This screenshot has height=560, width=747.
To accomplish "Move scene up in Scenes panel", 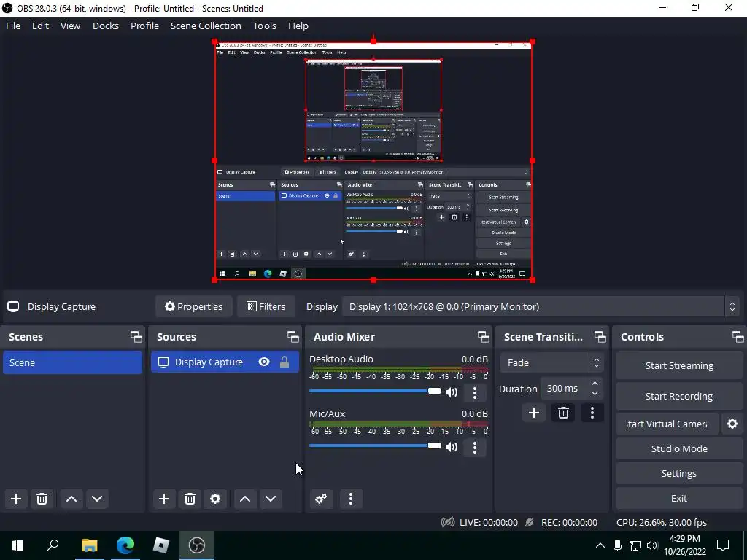I will 71,499.
